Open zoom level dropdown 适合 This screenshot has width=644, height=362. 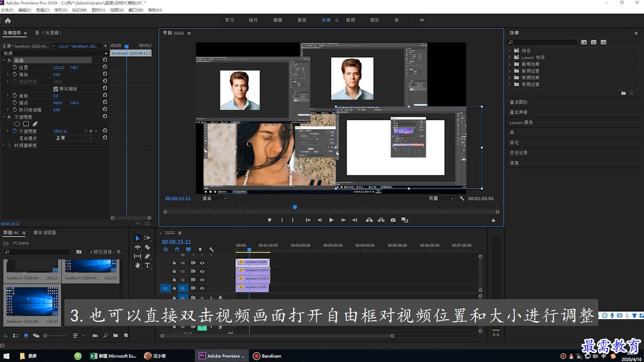pyautogui.click(x=215, y=199)
